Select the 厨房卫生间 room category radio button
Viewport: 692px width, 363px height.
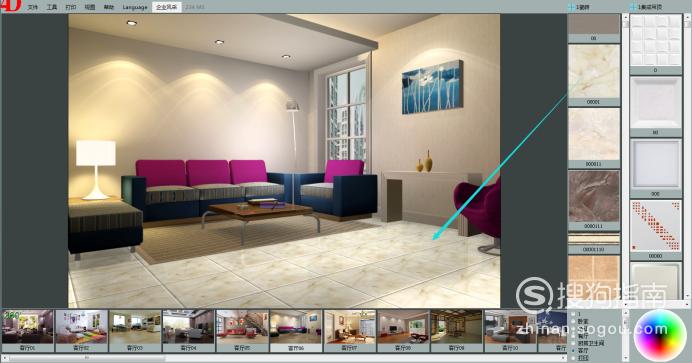(573, 343)
